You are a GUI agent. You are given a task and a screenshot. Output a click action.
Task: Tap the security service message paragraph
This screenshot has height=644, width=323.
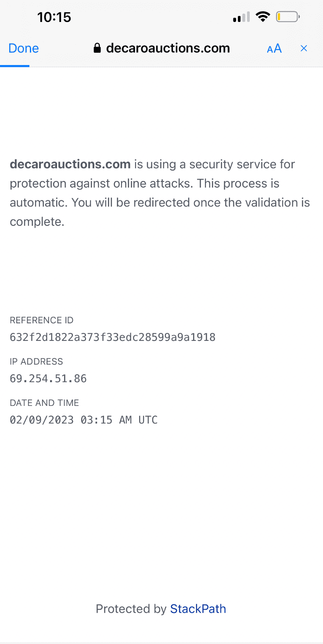[160, 193]
